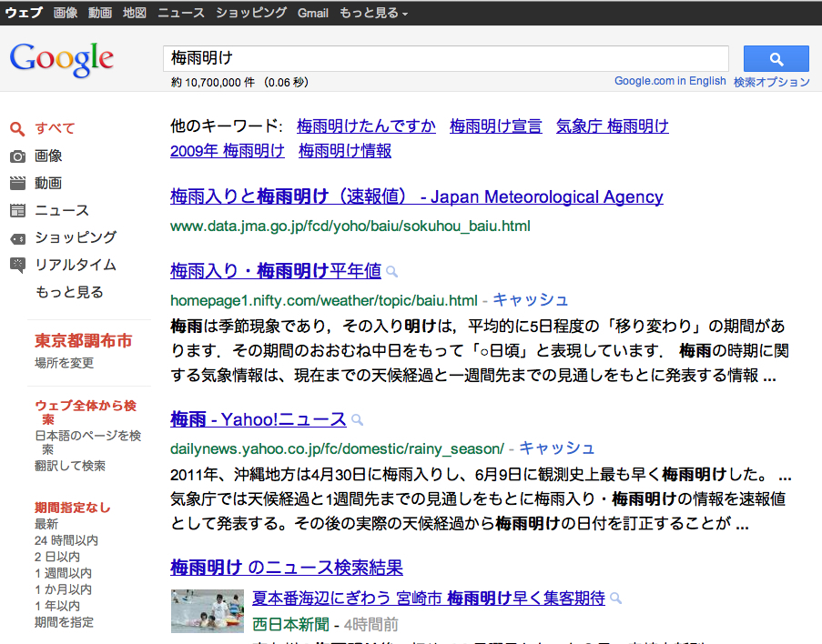Filter results to 2 日以内

[57, 557]
